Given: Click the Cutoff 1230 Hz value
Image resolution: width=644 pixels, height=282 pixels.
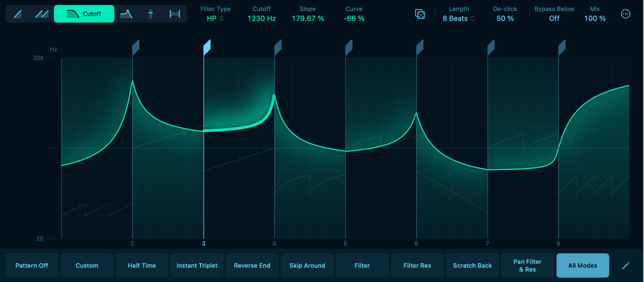Looking at the screenshot, I should coord(262,18).
